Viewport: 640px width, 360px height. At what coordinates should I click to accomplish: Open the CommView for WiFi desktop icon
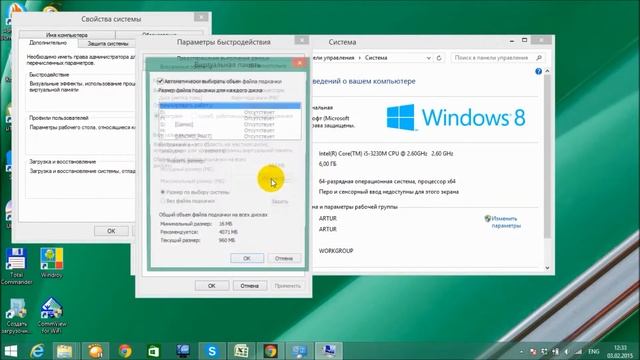51,315
